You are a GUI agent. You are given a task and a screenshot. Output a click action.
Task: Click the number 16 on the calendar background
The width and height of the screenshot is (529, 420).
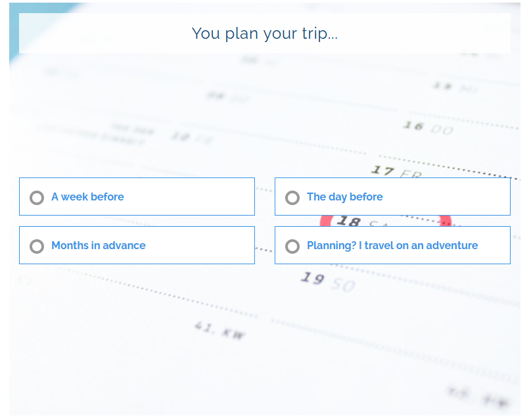coord(413,126)
